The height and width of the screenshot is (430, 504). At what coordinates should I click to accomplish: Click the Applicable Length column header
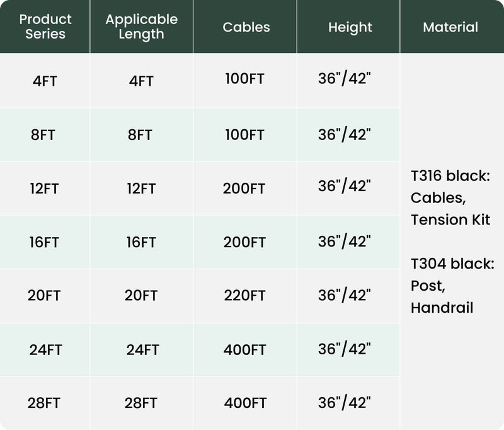pyautogui.click(x=141, y=26)
